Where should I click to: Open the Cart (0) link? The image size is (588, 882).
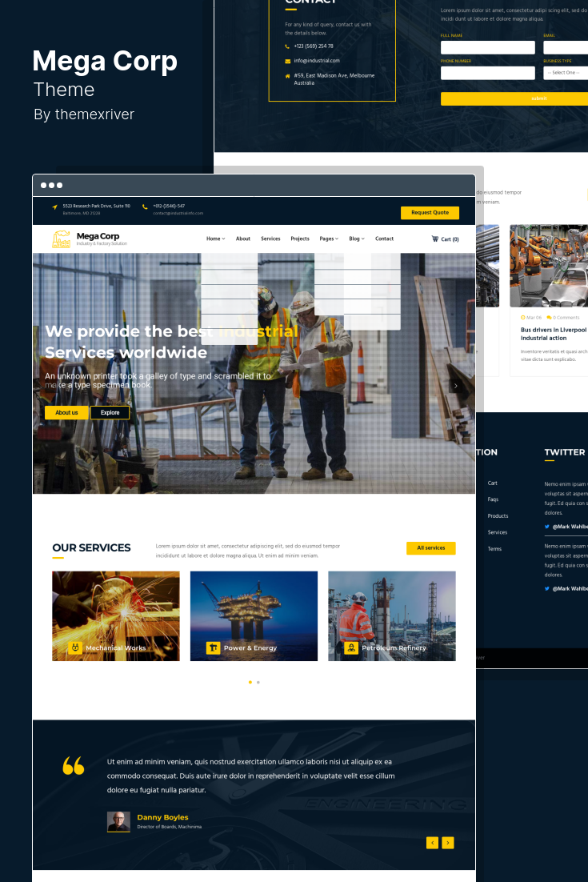(446, 239)
